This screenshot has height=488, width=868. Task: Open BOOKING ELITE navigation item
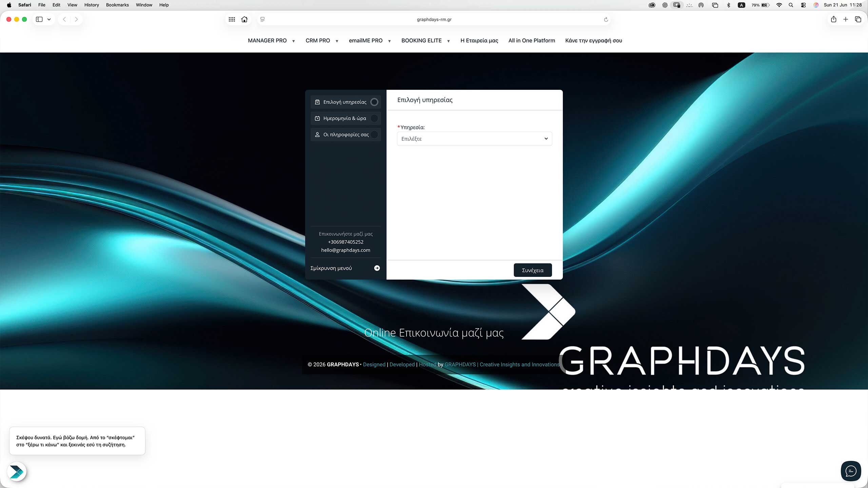421,40
